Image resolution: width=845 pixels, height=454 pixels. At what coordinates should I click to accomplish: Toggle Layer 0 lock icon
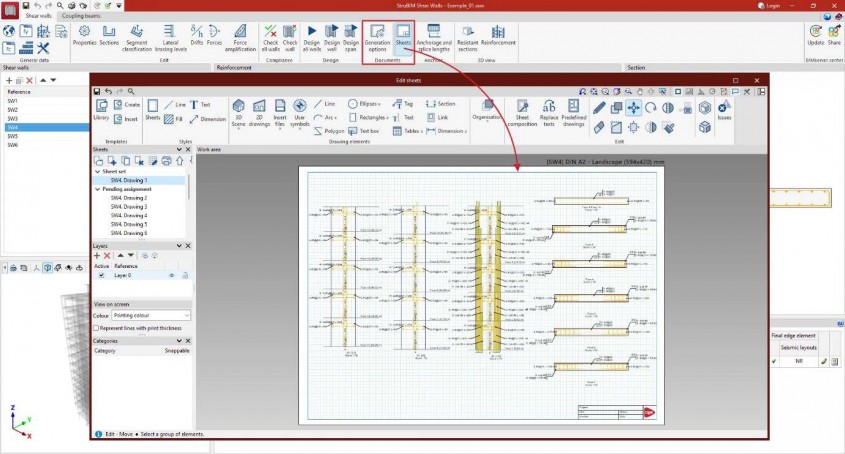(185, 275)
